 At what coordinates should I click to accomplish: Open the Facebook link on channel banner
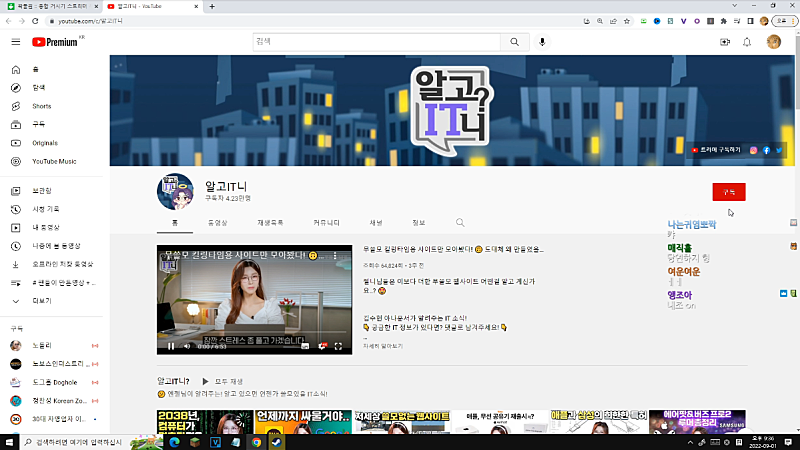coord(766,150)
